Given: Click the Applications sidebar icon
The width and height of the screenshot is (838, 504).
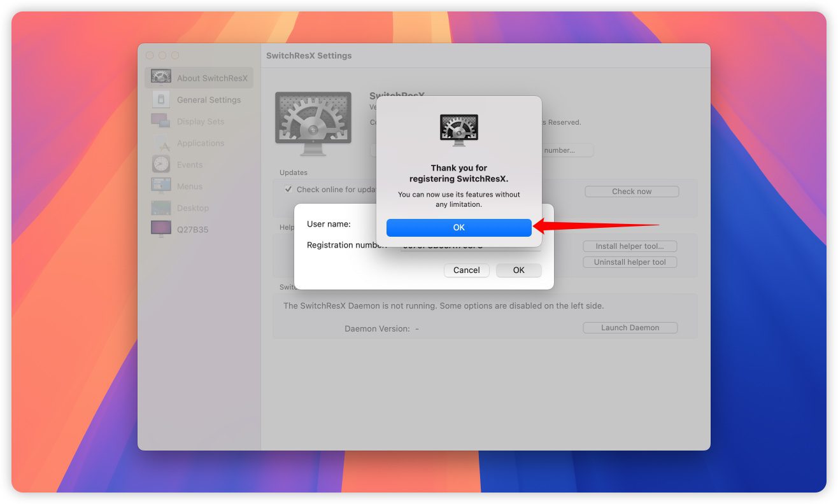Looking at the screenshot, I should coord(160,143).
